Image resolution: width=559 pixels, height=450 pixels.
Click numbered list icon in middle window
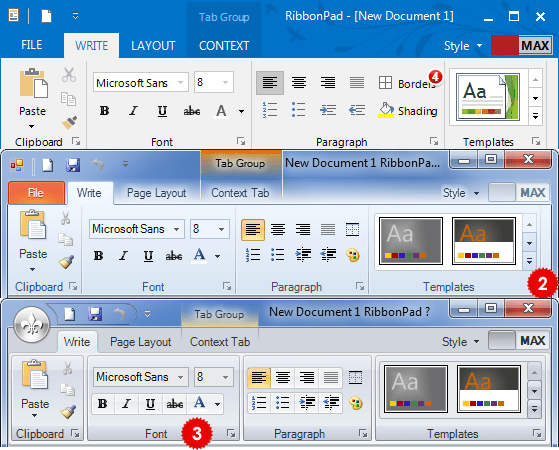click(253, 255)
